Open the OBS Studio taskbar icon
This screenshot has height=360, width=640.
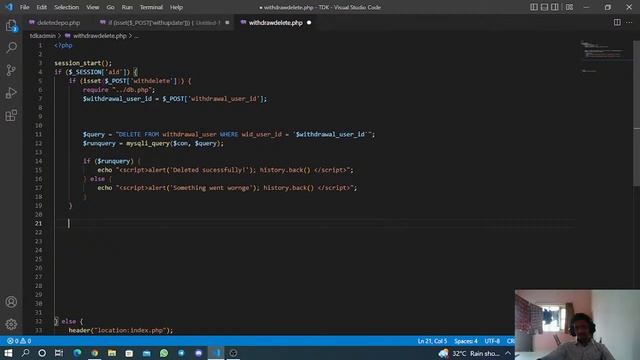(x=233, y=353)
